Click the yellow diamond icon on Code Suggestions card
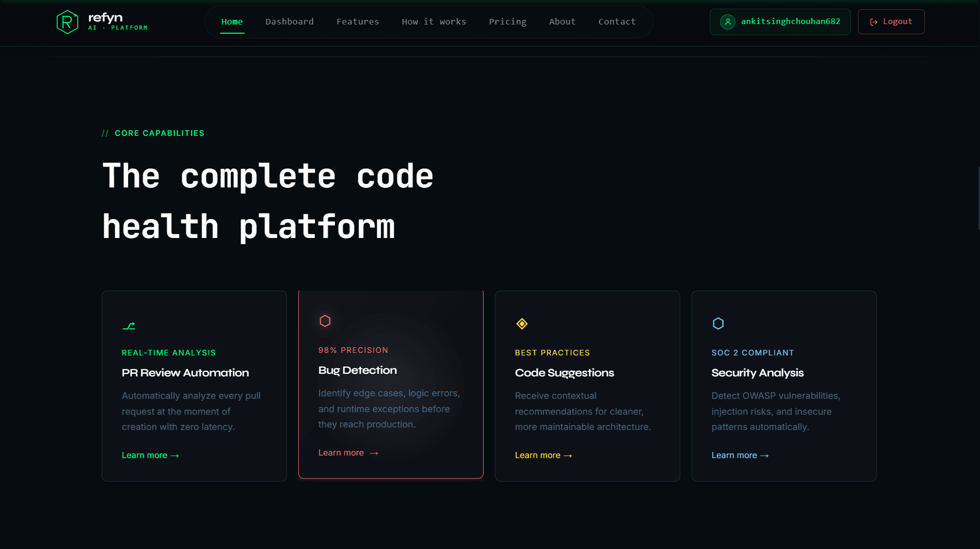 point(522,323)
